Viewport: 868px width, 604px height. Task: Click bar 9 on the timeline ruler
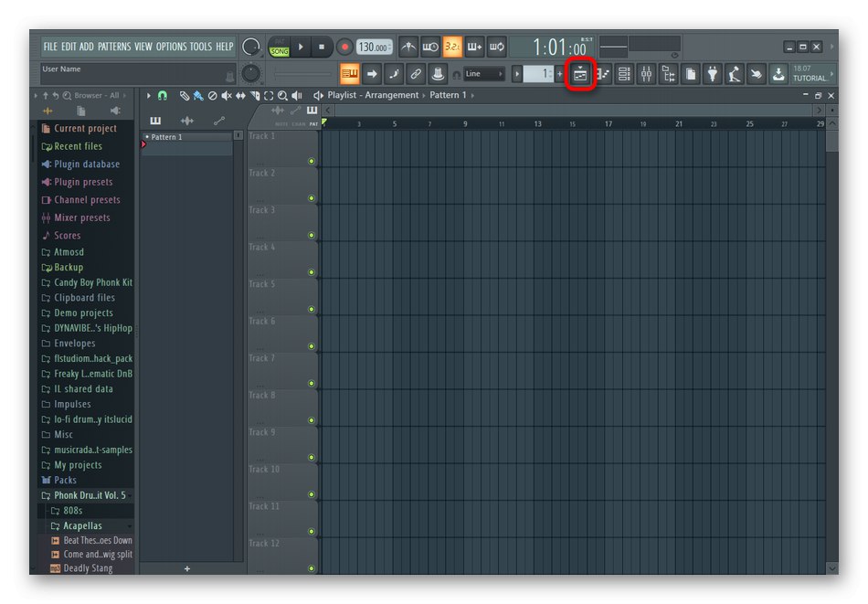pyautogui.click(x=465, y=124)
